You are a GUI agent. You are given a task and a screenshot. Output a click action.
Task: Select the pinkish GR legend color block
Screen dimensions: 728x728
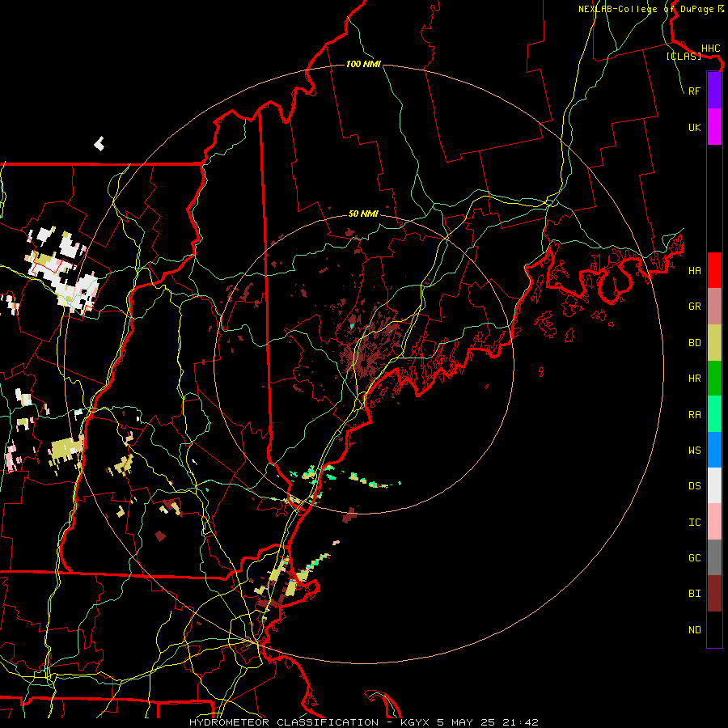(x=714, y=307)
